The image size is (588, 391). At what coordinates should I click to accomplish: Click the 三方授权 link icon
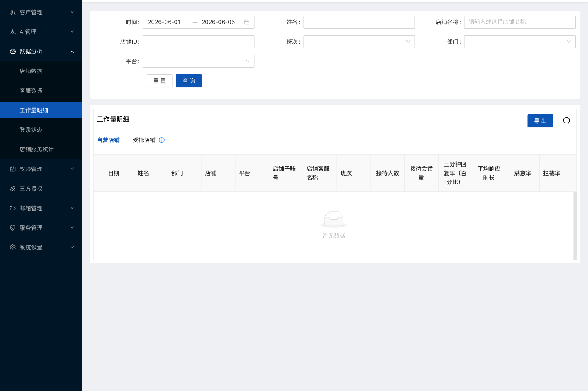click(13, 189)
